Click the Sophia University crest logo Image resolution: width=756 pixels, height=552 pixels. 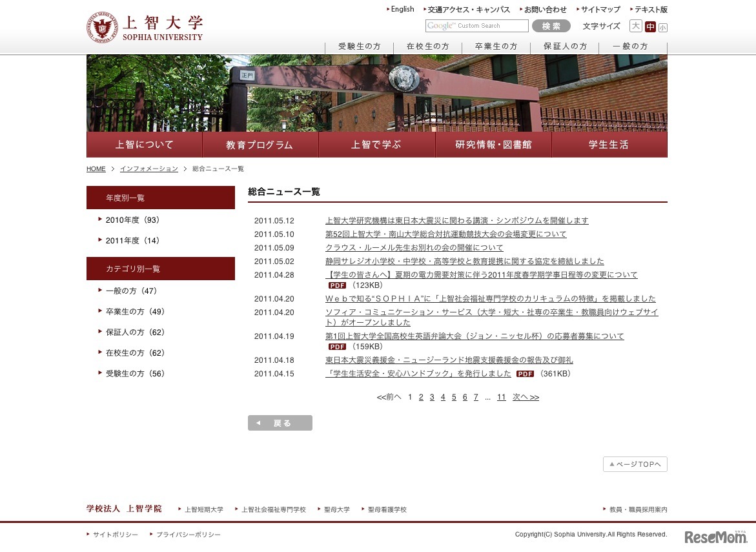[102, 27]
